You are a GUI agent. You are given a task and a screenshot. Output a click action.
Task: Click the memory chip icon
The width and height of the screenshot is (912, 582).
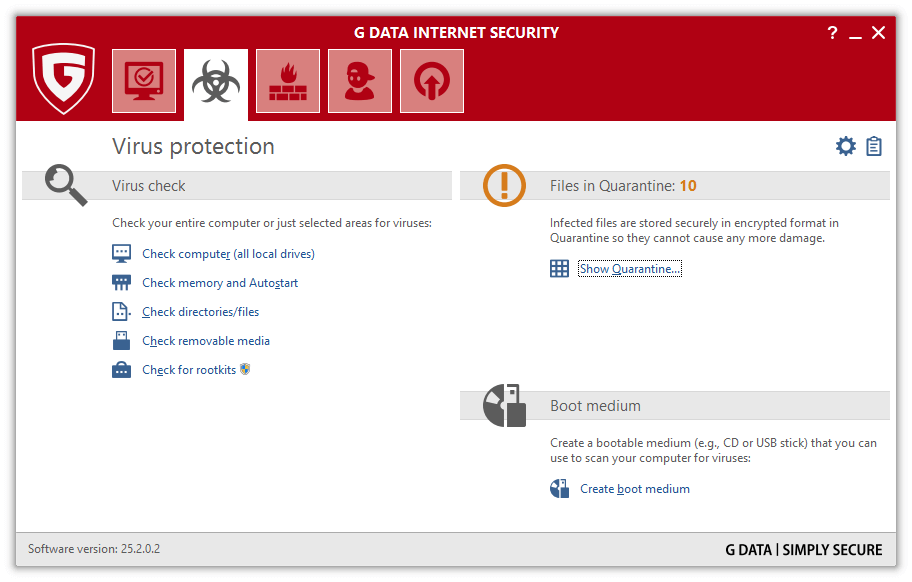[122, 283]
